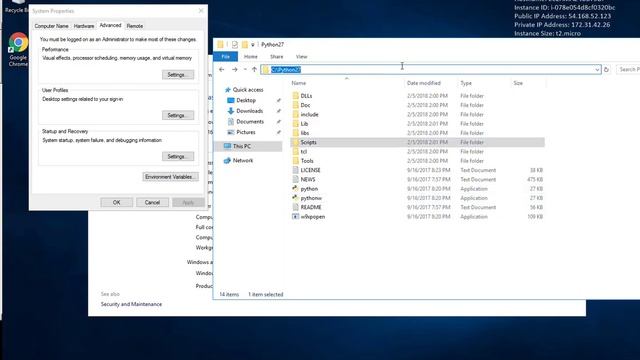Switch to Hardware tab
Screen dimensions: 640x360
click(x=84, y=26)
